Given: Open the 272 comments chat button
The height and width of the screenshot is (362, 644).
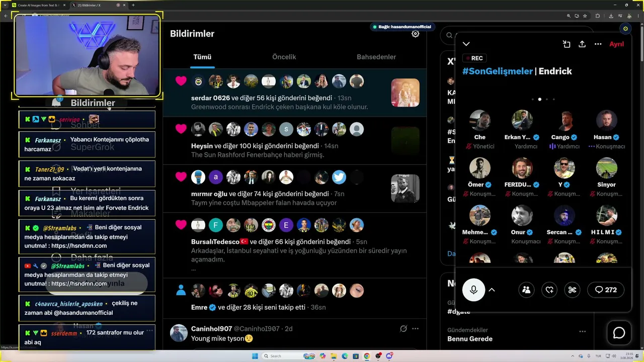Looking at the screenshot, I should [606, 290].
